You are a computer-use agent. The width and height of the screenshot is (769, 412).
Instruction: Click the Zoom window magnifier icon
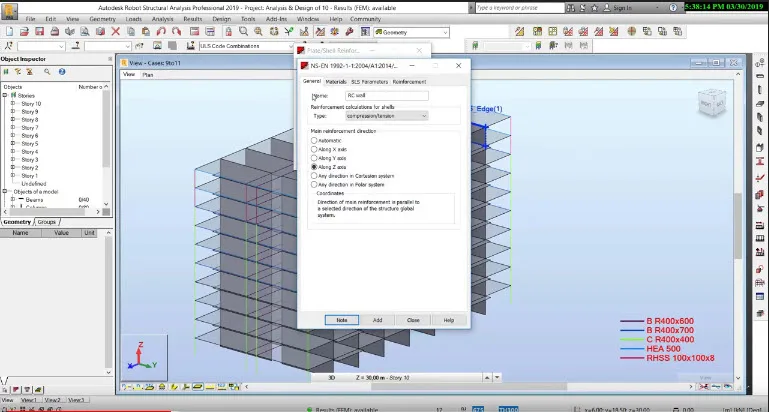tap(243, 32)
